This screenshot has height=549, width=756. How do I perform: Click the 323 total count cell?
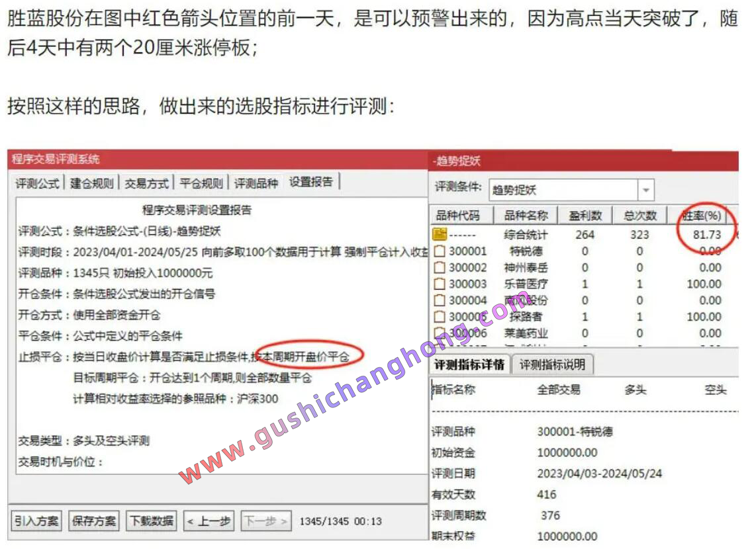pyautogui.click(x=639, y=235)
